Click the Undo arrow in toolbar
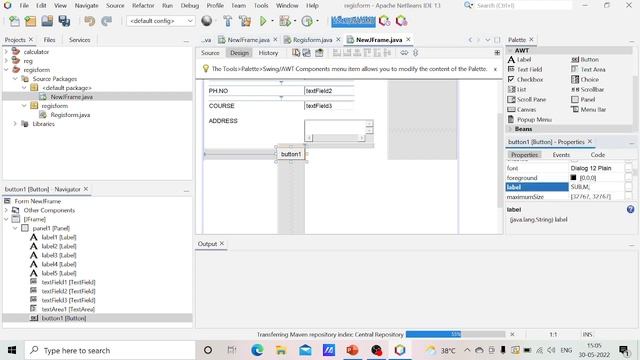The width and height of the screenshot is (640, 360). tap(89, 21)
